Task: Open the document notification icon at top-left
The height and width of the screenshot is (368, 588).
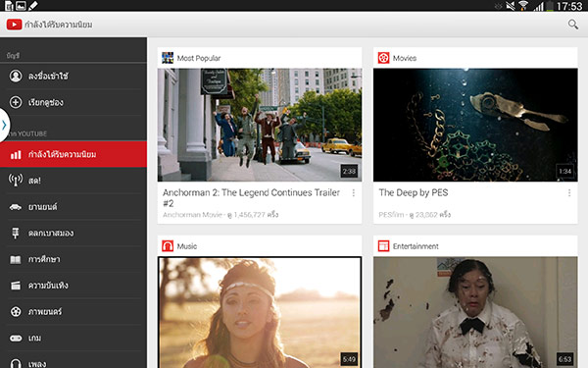Action: point(9,6)
